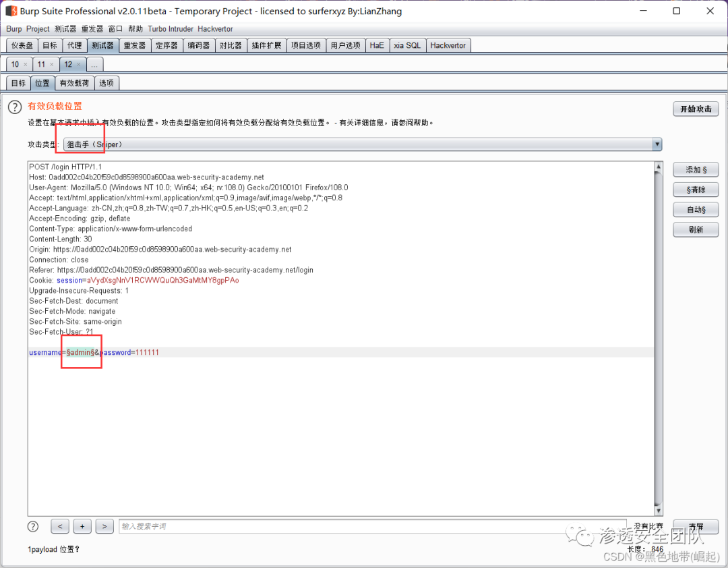Switch to the 测试器 tab
The height and width of the screenshot is (568, 728).
click(102, 46)
